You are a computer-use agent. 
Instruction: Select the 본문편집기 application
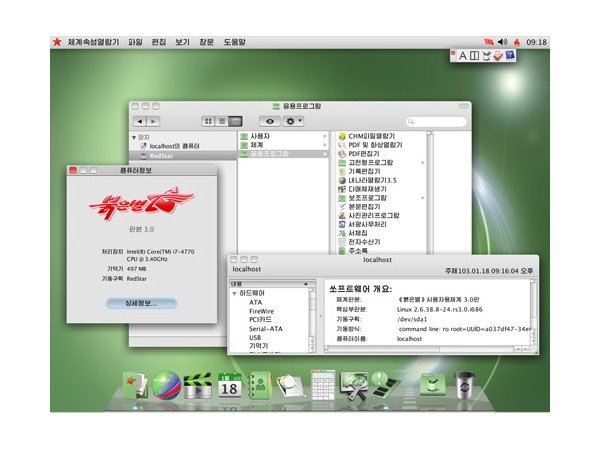364,207
